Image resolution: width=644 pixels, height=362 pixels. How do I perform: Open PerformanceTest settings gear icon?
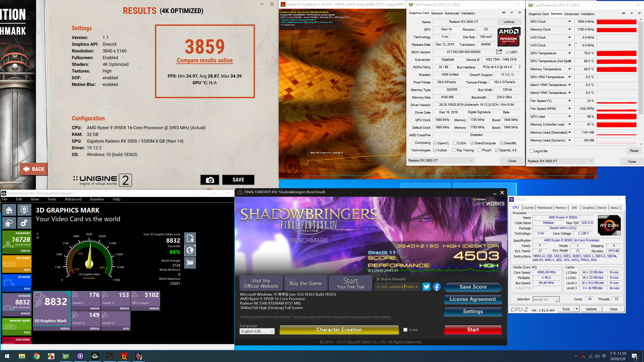click(x=24, y=223)
